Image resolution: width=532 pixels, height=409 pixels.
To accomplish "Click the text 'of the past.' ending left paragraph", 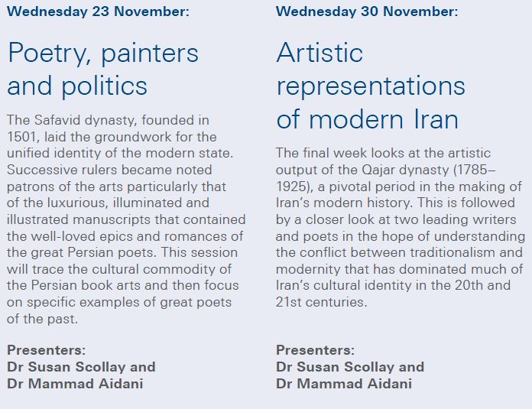I will 42,319.
